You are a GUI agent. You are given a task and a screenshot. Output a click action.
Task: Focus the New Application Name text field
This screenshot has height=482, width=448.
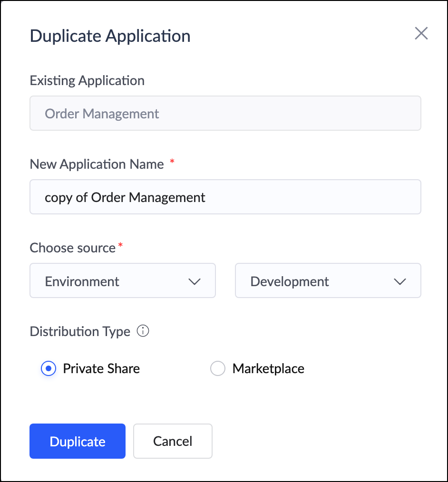click(225, 197)
